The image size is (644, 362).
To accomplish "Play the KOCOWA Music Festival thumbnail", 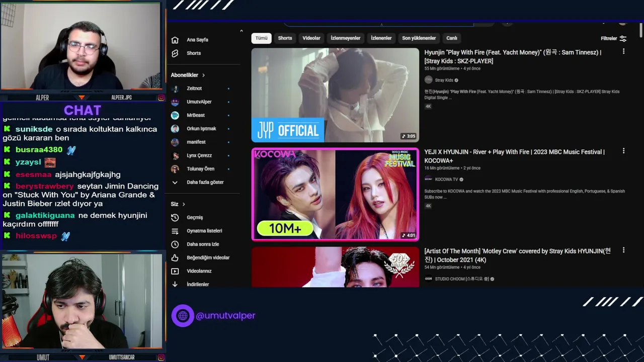I will click(x=335, y=194).
